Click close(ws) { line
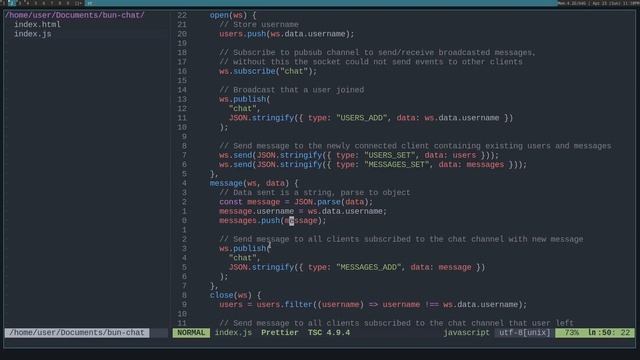640x360 pixels. tap(236, 295)
